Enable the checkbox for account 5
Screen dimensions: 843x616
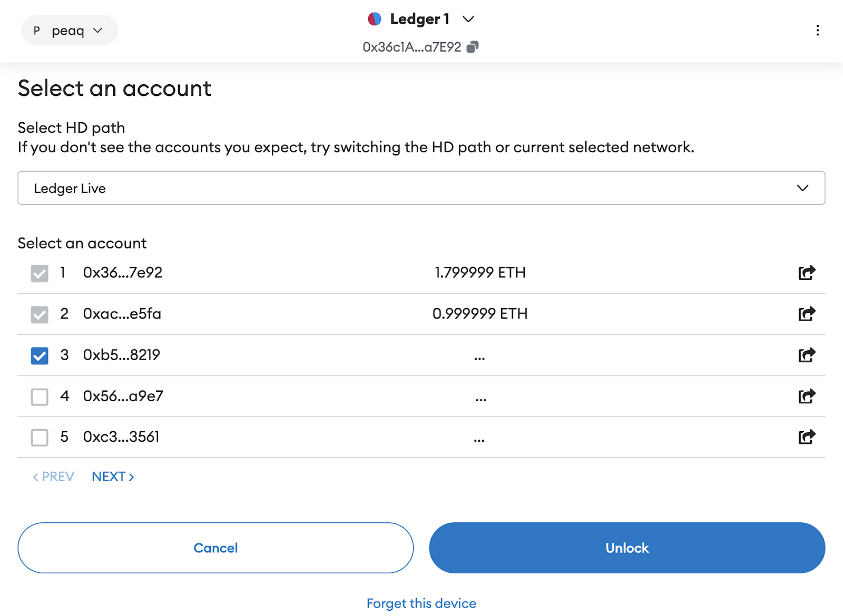pos(40,438)
